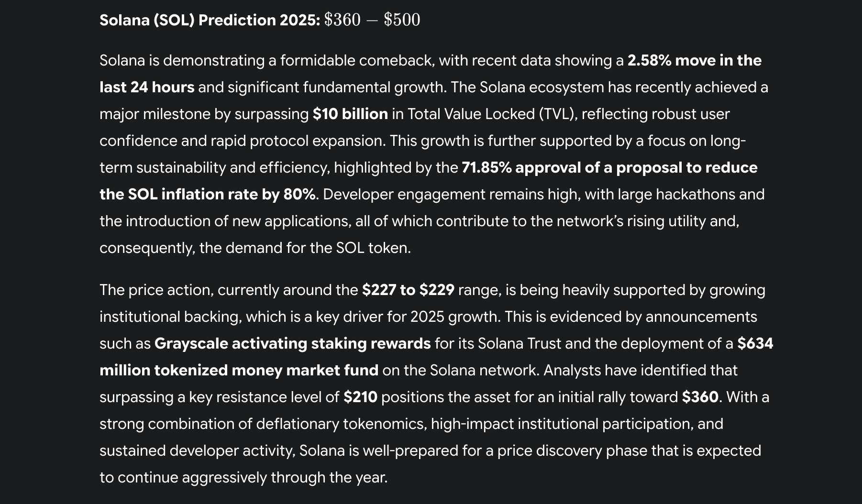This screenshot has height=504, width=862.
Task: Click bold 'million tokenized money market fund'
Action: [x=239, y=371]
